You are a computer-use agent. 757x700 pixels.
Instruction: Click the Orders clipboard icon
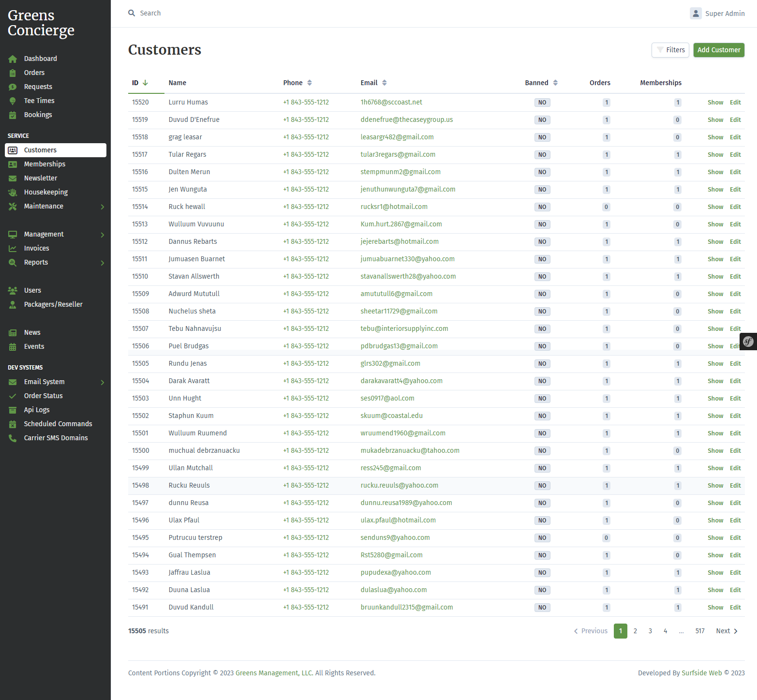coord(13,73)
